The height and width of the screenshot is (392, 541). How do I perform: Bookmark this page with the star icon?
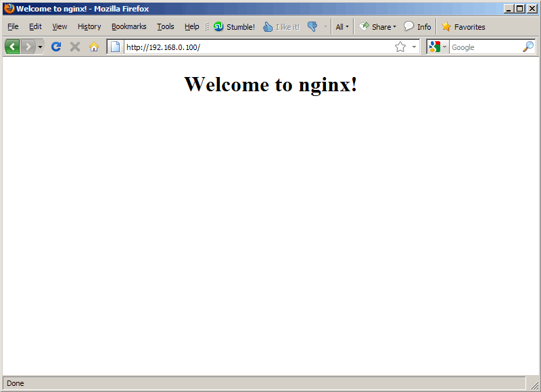point(400,47)
